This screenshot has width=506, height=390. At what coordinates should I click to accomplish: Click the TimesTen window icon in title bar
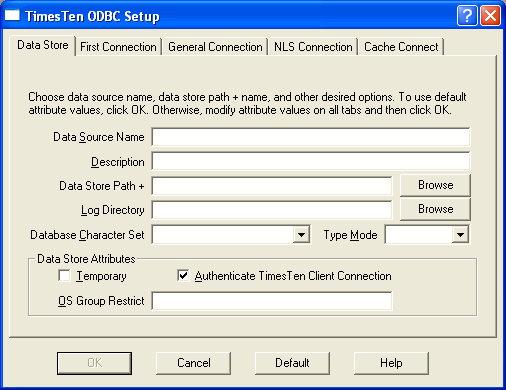pyautogui.click(x=12, y=15)
